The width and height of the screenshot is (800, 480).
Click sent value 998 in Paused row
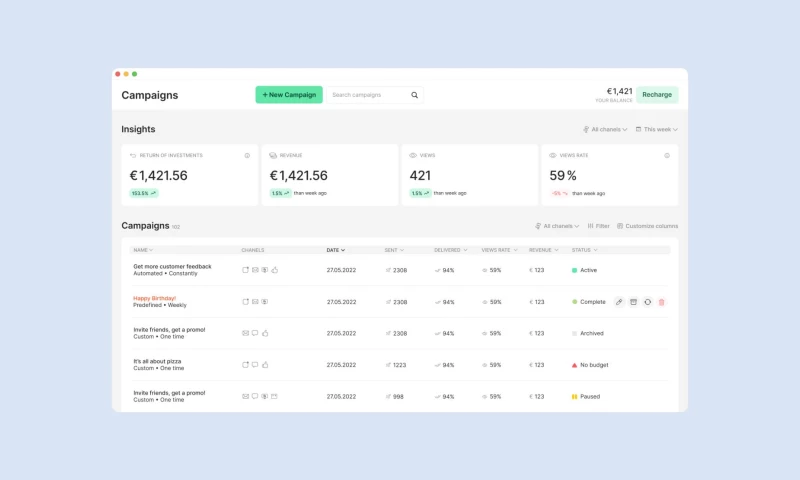[x=398, y=397]
